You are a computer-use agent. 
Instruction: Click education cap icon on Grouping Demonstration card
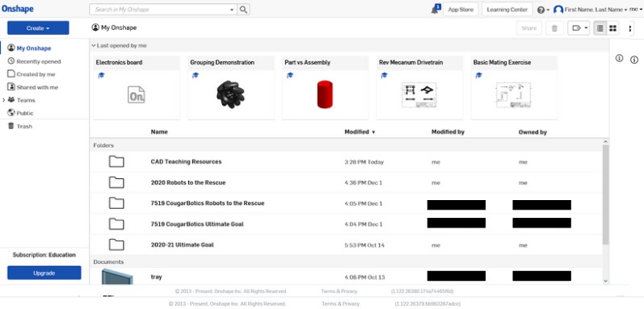(196, 75)
